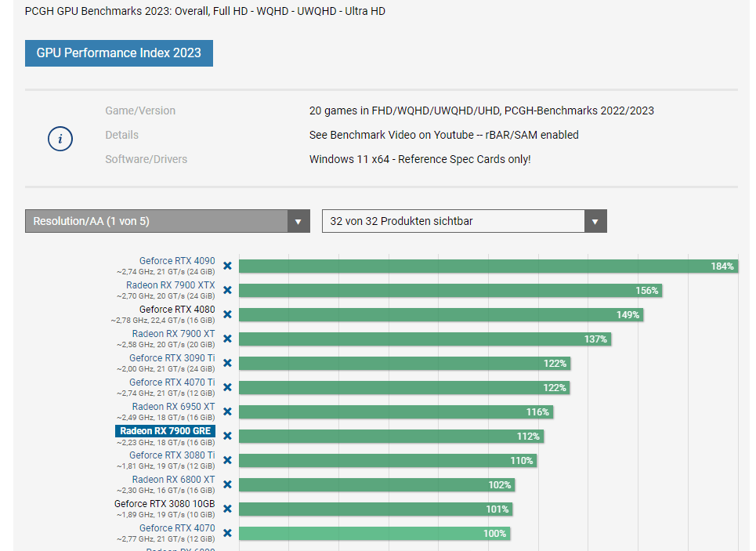
Task: Open the 32 von 32 Produkten sichtbar dropdown
Action: point(465,221)
